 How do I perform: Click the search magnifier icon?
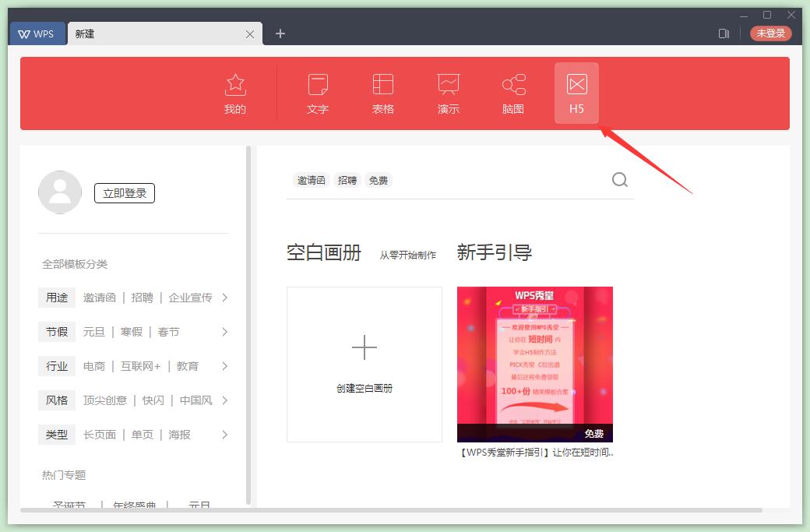point(619,179)
